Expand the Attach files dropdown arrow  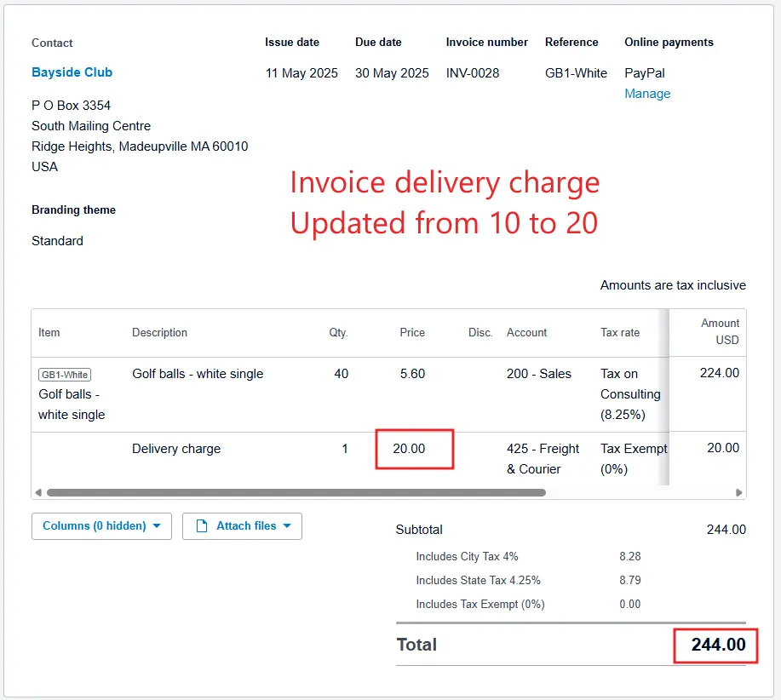[x=287, y=526]
